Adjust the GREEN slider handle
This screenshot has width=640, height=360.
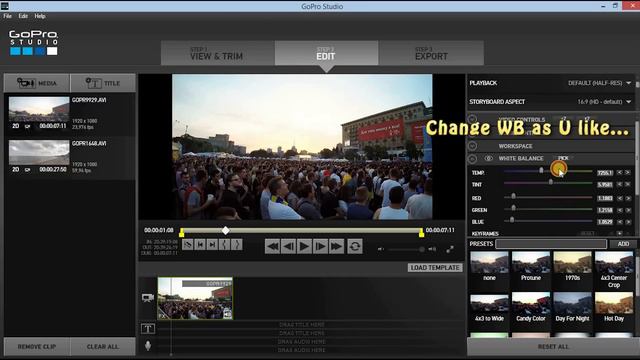click(x=513, y=208)
